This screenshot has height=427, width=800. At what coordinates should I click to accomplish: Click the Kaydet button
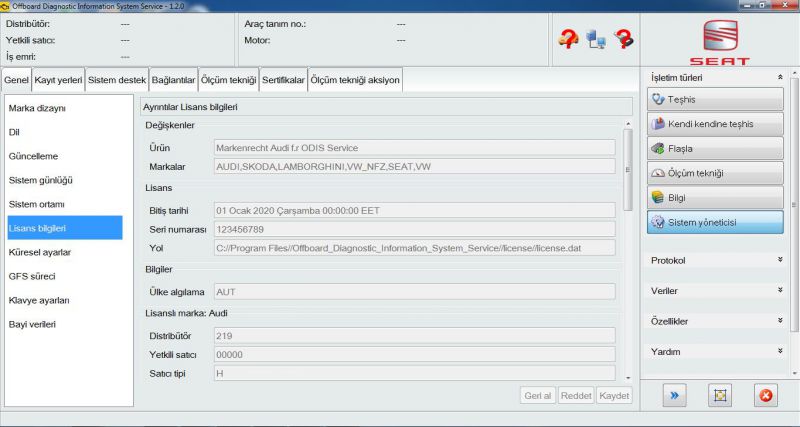click(x=614, y=395)
